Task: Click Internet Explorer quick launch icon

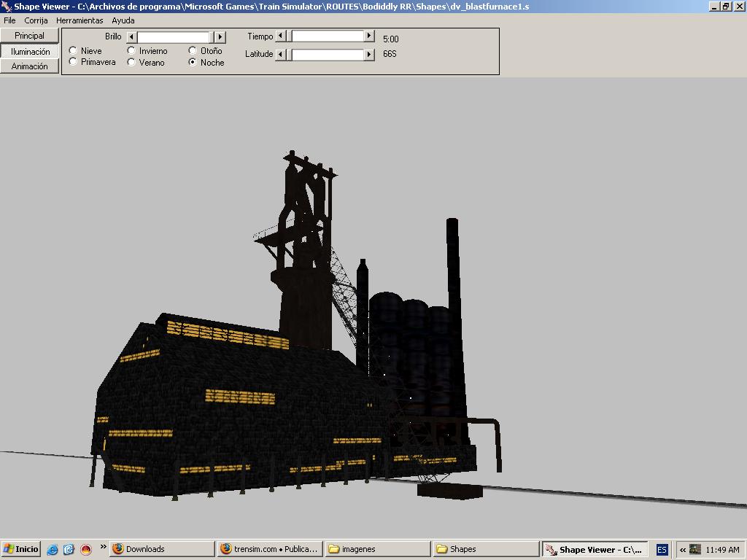Action: point(52,549)
